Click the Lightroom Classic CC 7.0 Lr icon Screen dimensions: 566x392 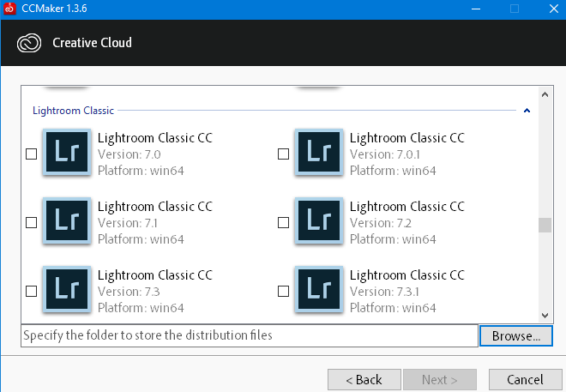[x=67, y=152]
